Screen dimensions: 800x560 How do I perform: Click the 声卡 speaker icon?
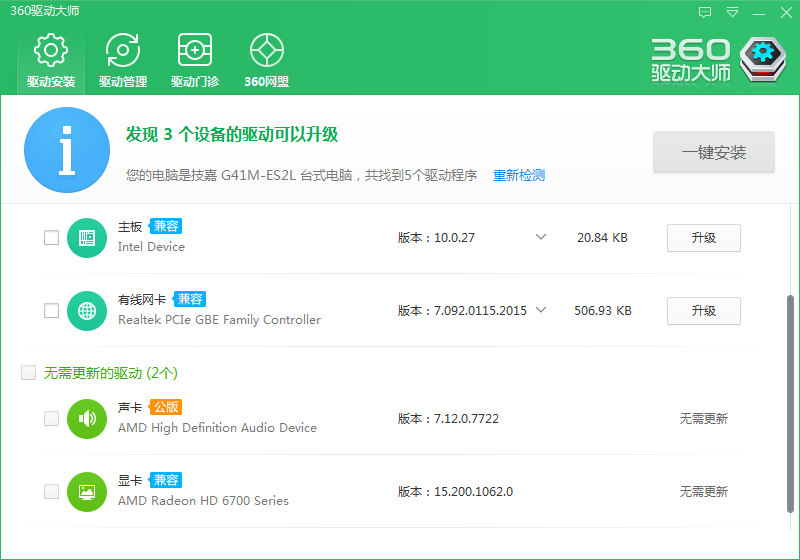(87, 419)
